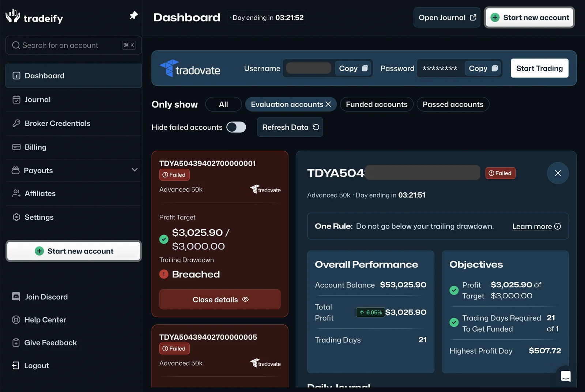Click the search magnifier icon

pos(16,45)
